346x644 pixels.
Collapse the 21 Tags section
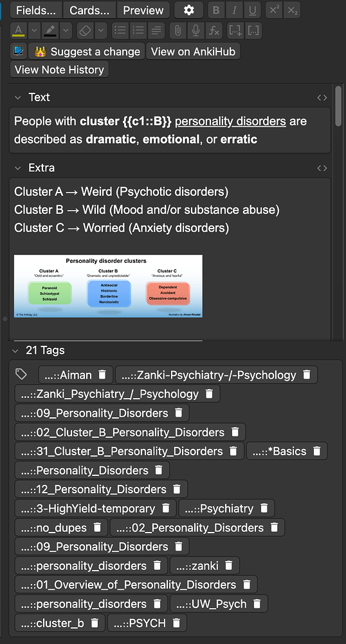(15, 351)
